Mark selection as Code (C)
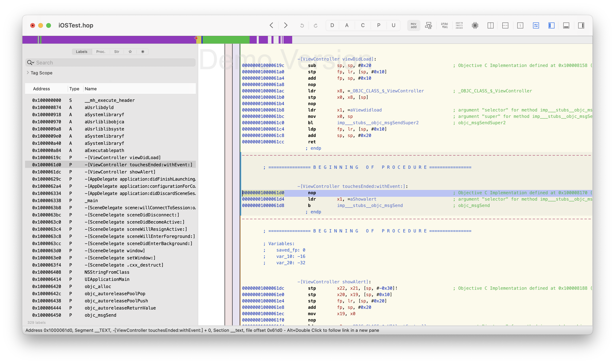 363,25
